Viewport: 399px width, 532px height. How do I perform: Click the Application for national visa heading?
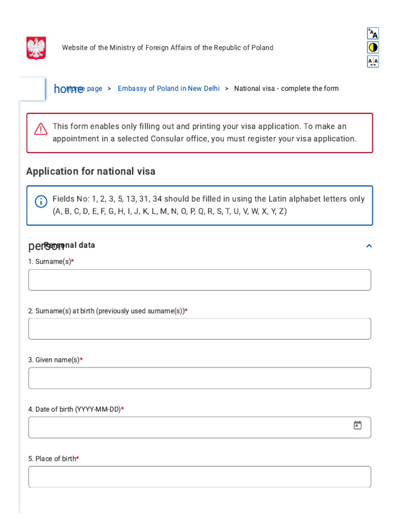(x=91, y=171)
